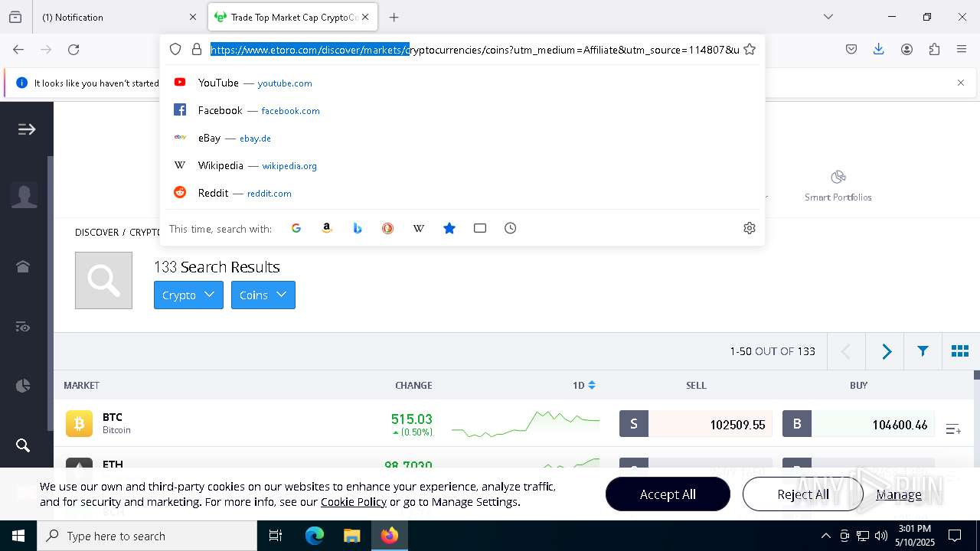Search this time with Wikipedia icon
The image size is (980, 551).
pyautogui.click(x=419, y=228)
